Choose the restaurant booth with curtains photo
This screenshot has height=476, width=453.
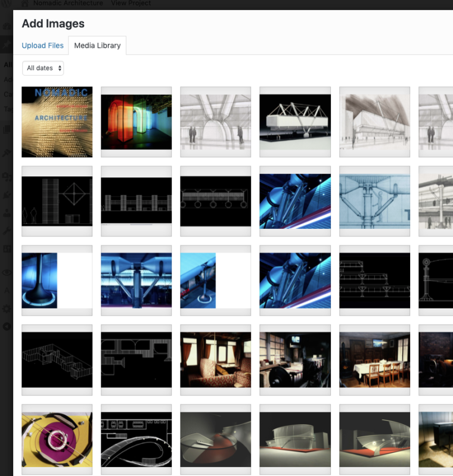pyautogui.click(x=216, y=360)
